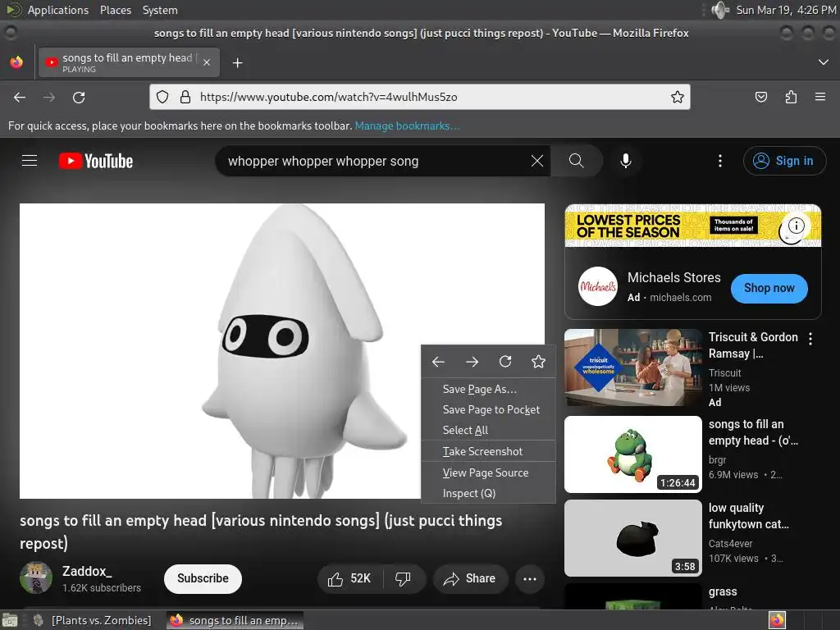
Task: Open the Triscuit & Gordon Ramsay thumbnail
Action: coord(633,367)
